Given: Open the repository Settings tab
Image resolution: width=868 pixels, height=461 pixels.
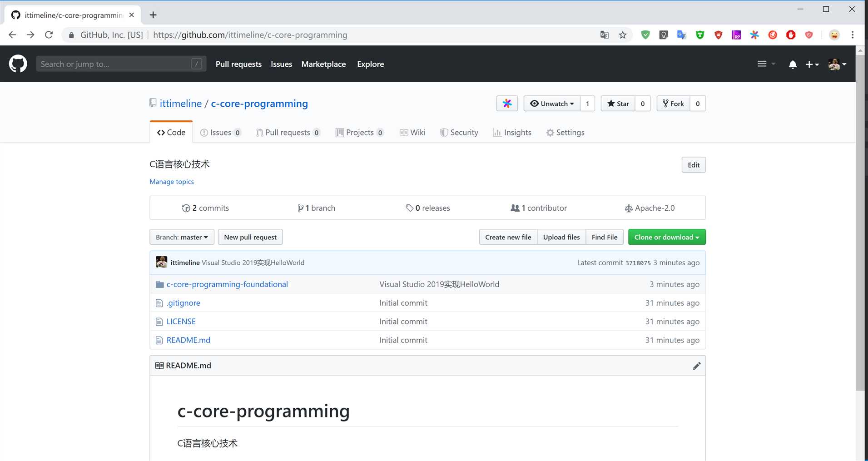Looking at the screenshot, I should [565, 133].
